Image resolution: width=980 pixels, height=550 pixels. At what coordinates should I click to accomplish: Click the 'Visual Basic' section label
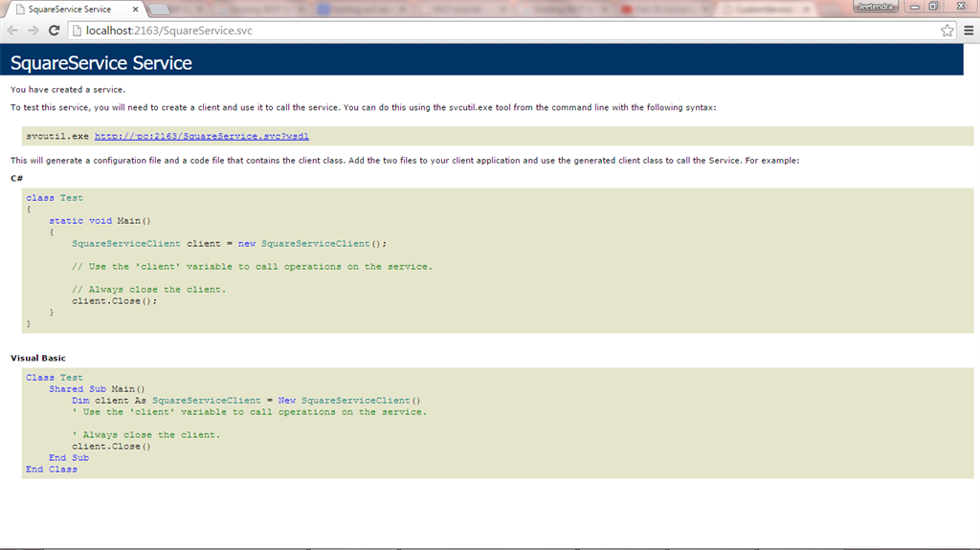pos(38,358)
